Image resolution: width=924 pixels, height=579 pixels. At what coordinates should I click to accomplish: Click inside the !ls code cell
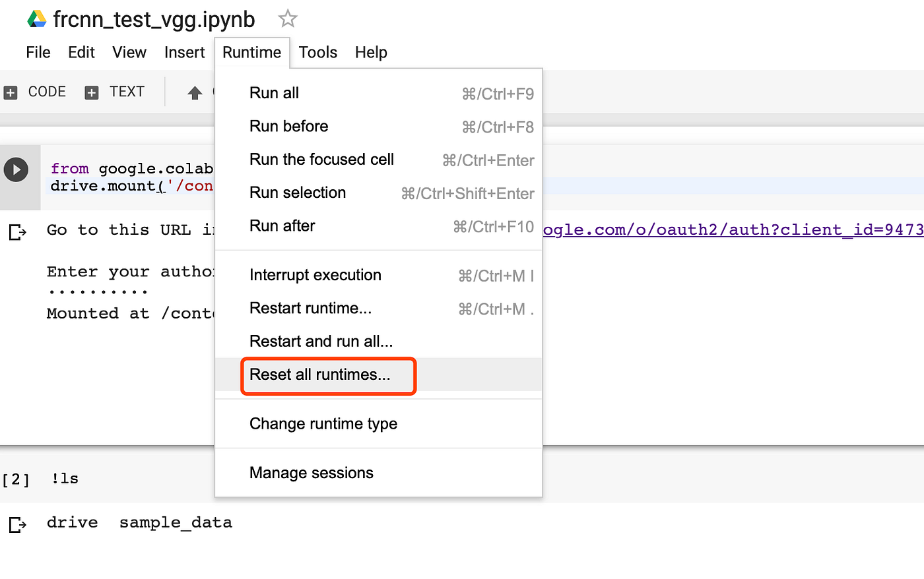(264, 479)
